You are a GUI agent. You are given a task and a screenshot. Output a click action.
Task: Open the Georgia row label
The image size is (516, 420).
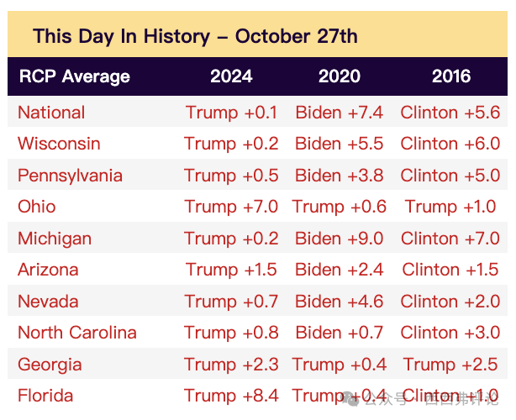pos(50,365)
